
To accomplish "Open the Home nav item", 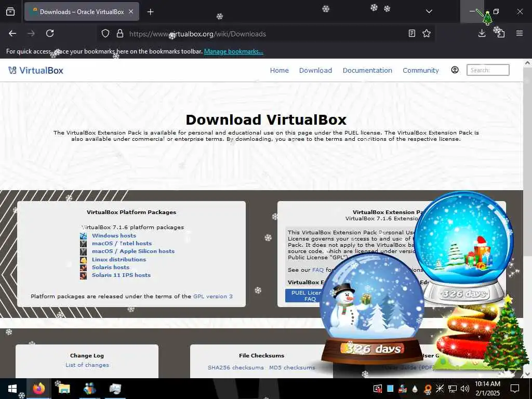I will [279, 70].
